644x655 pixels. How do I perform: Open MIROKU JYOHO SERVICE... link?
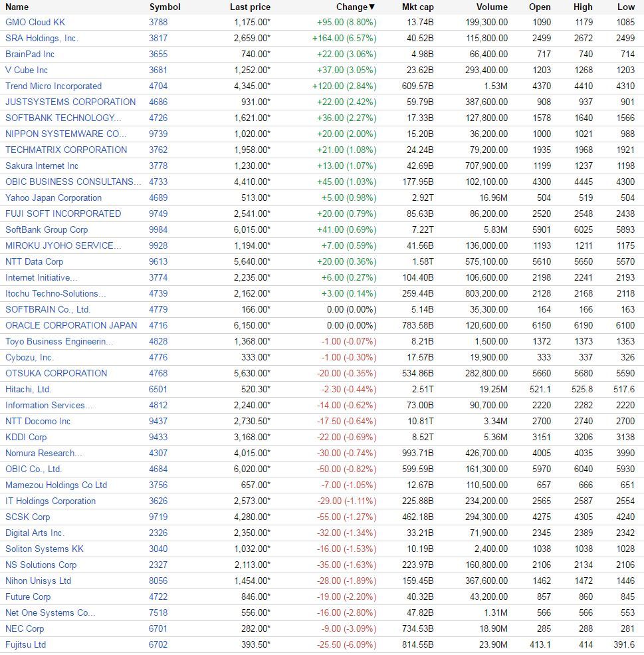pos(63,245)
